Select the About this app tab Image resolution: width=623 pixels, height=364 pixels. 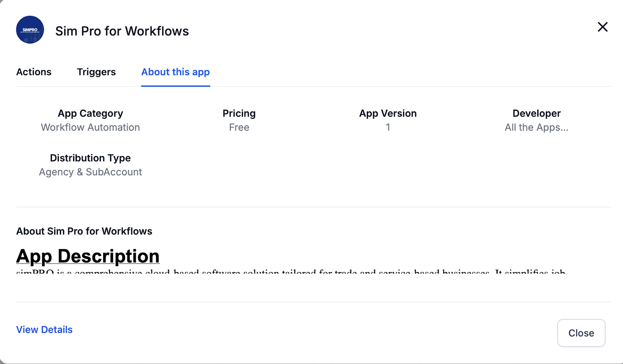coord(176,72)
